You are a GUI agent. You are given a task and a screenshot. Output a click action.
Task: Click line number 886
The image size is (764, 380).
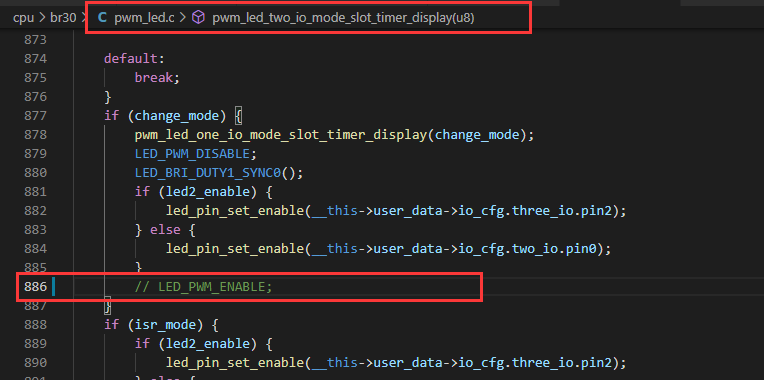(36, 287)
